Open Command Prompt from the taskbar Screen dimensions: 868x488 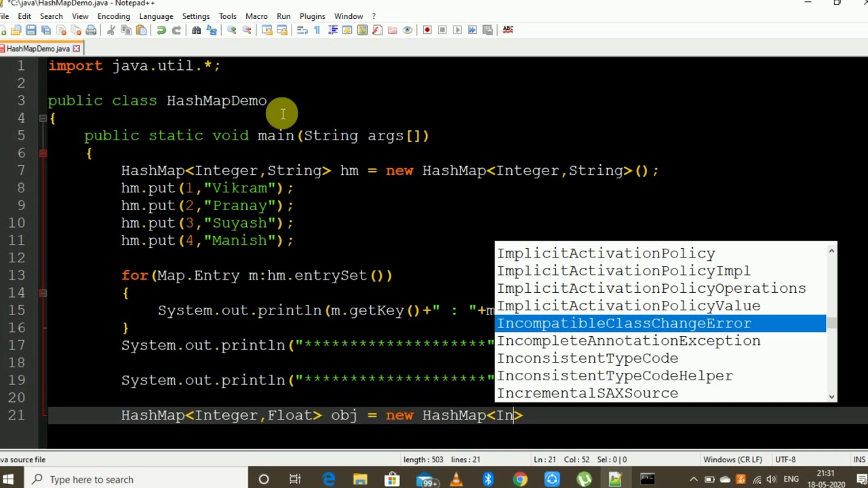648,479
